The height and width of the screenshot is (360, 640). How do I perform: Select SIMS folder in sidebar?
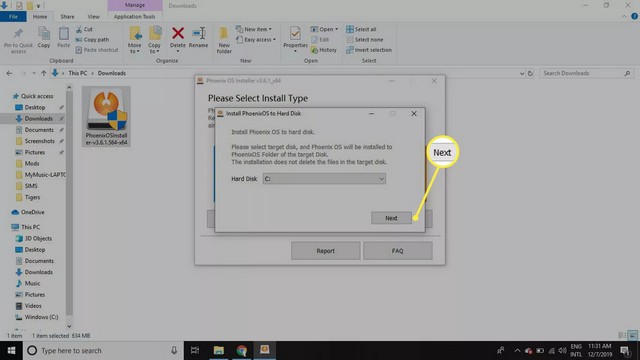tap(31, 186)
